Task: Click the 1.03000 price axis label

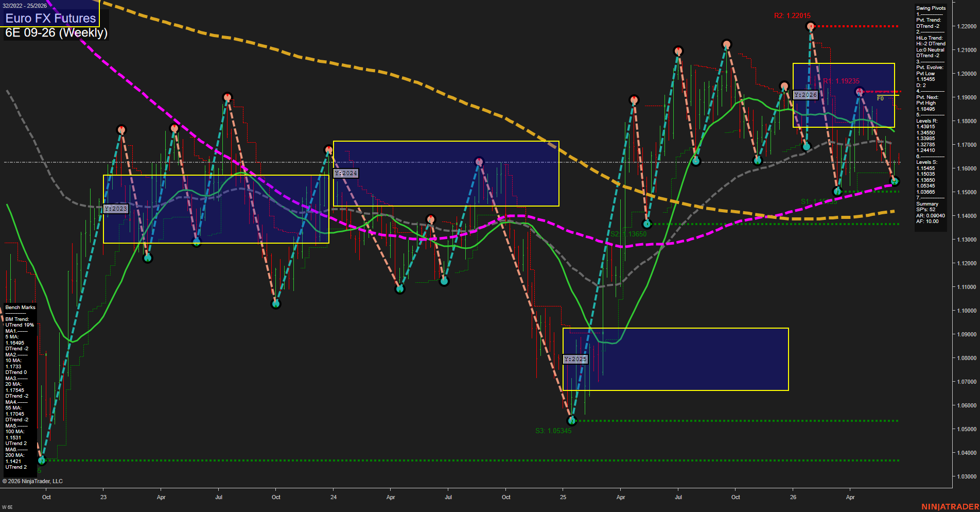Action: [966, 476]
